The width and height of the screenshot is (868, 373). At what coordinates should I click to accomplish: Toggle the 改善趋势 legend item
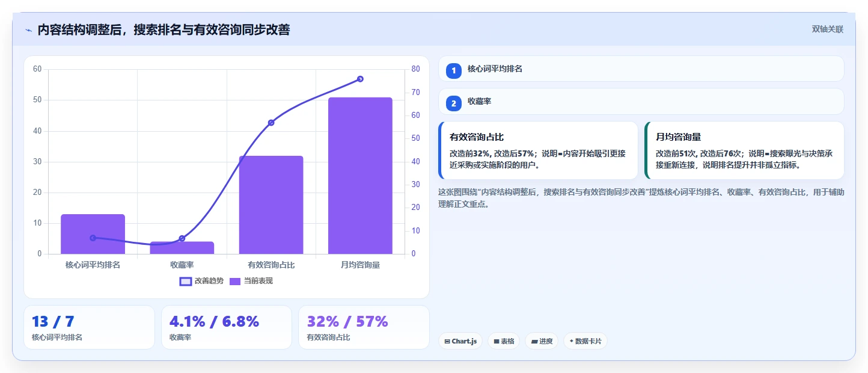click(x=201, y=281)
